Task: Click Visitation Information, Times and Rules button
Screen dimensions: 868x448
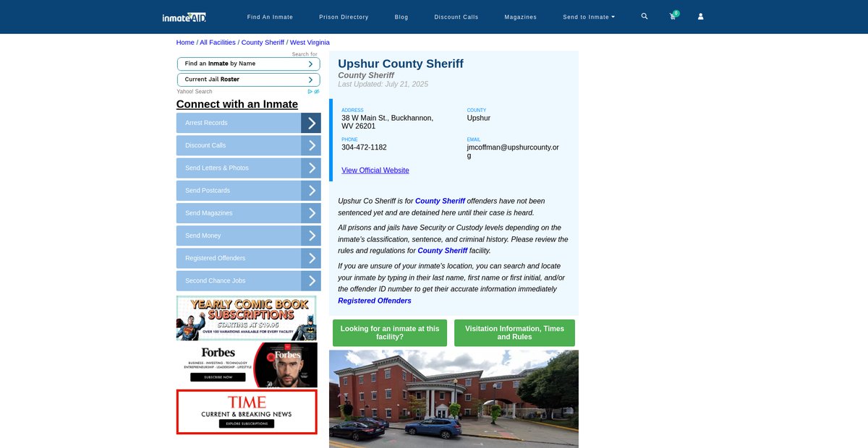Action: (x=514, y=333)
